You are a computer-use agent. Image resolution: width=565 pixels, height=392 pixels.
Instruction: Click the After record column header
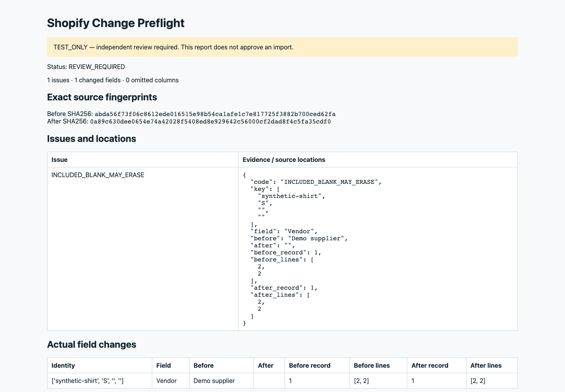pos(437,365)
